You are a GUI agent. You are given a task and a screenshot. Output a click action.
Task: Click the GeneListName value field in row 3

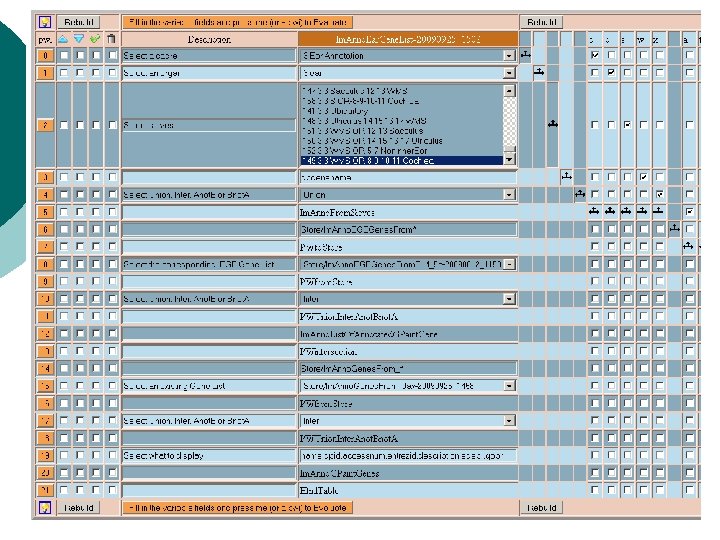[x=408, y=177]
